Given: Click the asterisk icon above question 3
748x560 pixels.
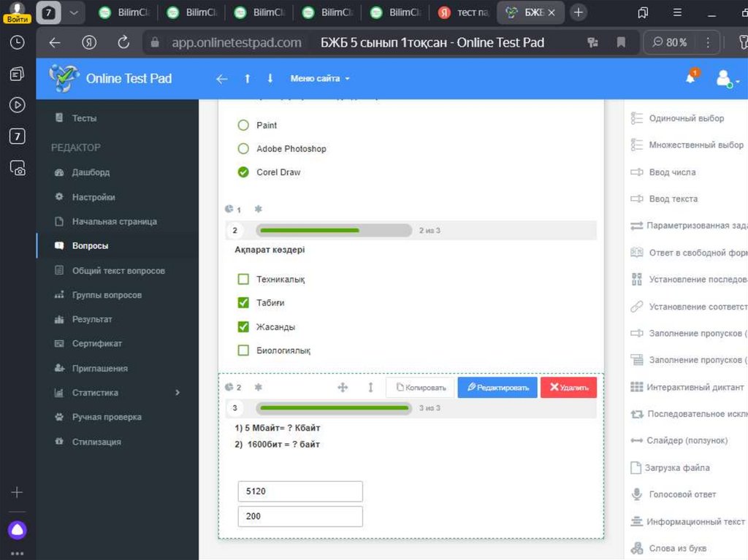Looking at the screenshot, I should tap(258, 387).
